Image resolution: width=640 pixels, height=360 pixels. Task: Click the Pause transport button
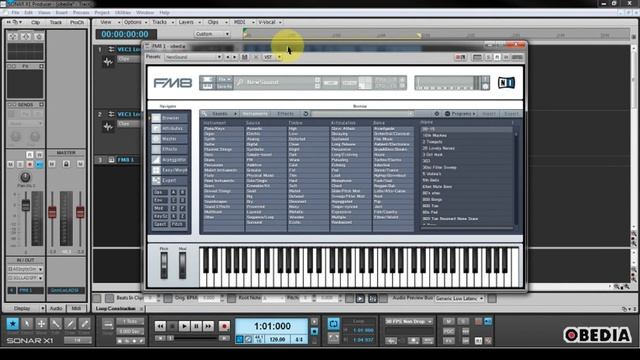(196, 326)
